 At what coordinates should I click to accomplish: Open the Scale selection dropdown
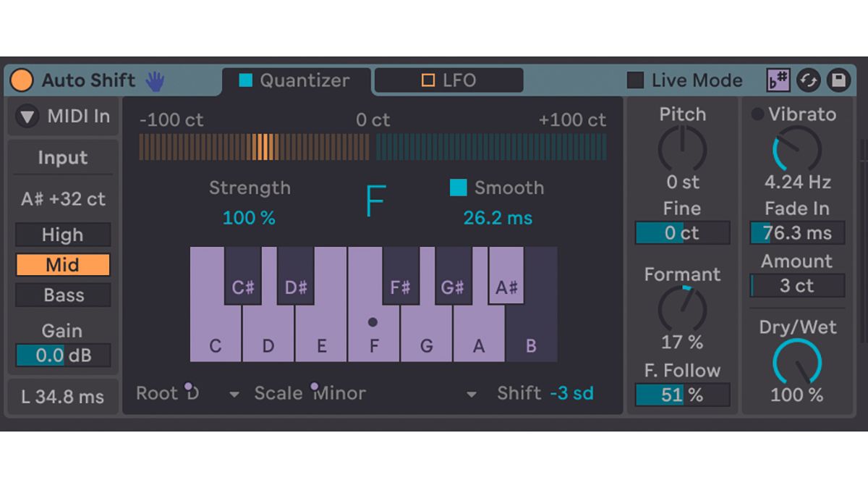pyautogui.click(x=471, y=393)
